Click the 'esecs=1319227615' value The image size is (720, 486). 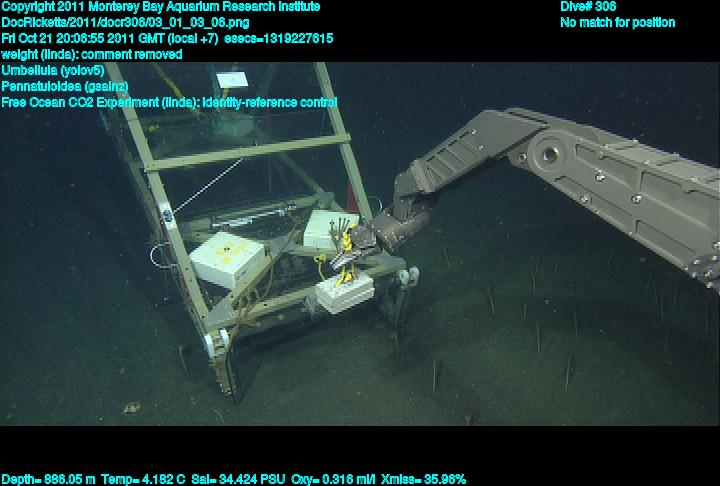[279, 38]
